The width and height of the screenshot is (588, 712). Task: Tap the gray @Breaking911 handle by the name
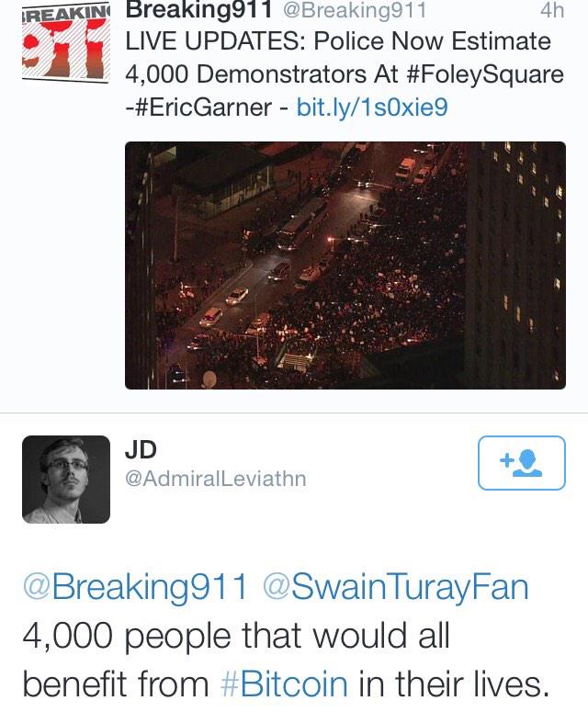[354, 10]
